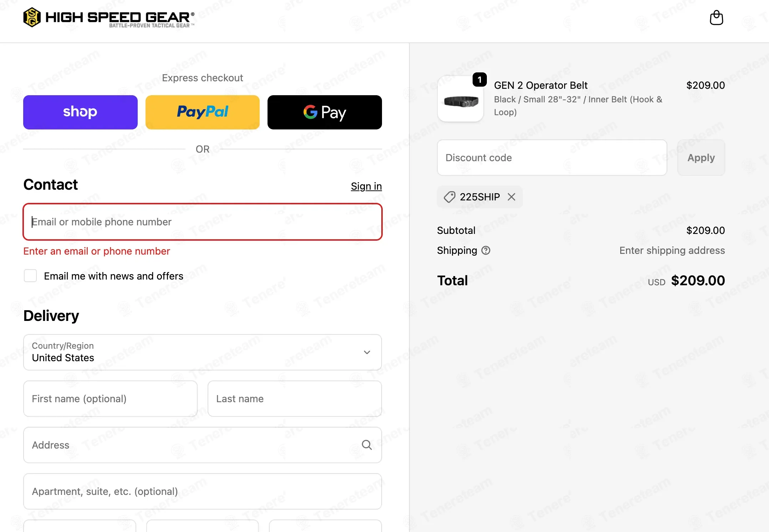Click the address search magnifier icon
Image resolution: width=769 pixels, height=532 pixels.
pyautogui.click(x=367, y=445)
